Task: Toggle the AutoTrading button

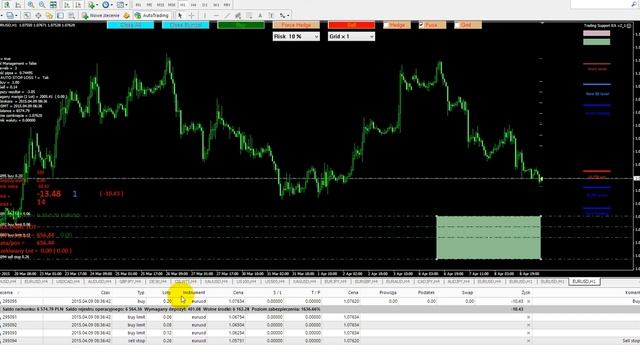Action: (151, 16)
